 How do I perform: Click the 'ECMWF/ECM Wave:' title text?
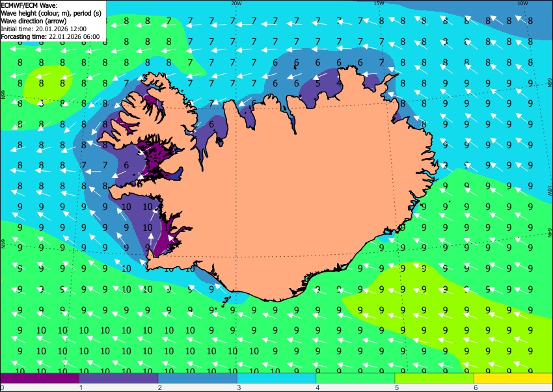(29, 5)
